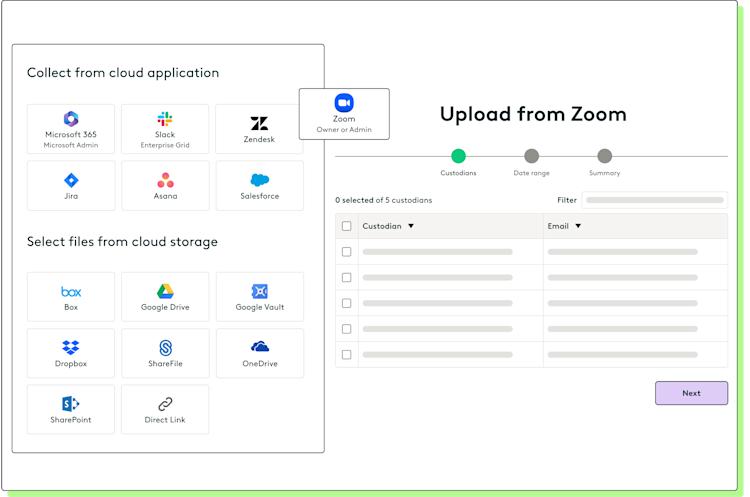Sort by the Custodian column arrow

(411, 226)
